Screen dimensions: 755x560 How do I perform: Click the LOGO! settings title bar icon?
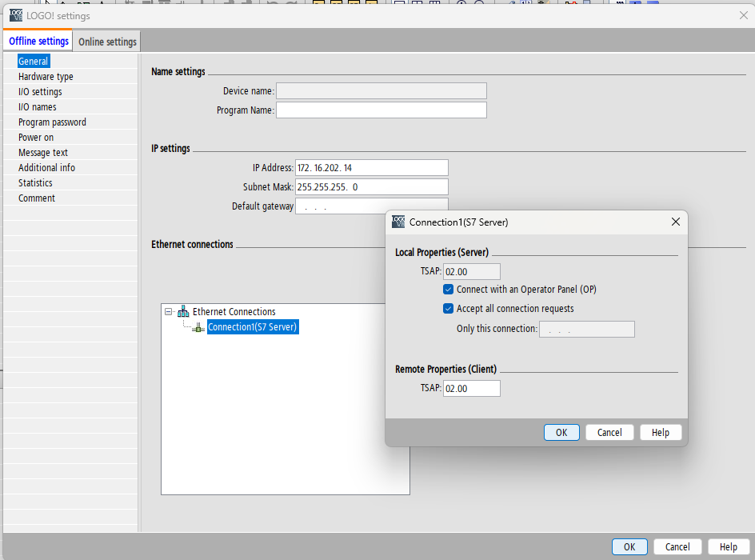(x=16, y=15)
